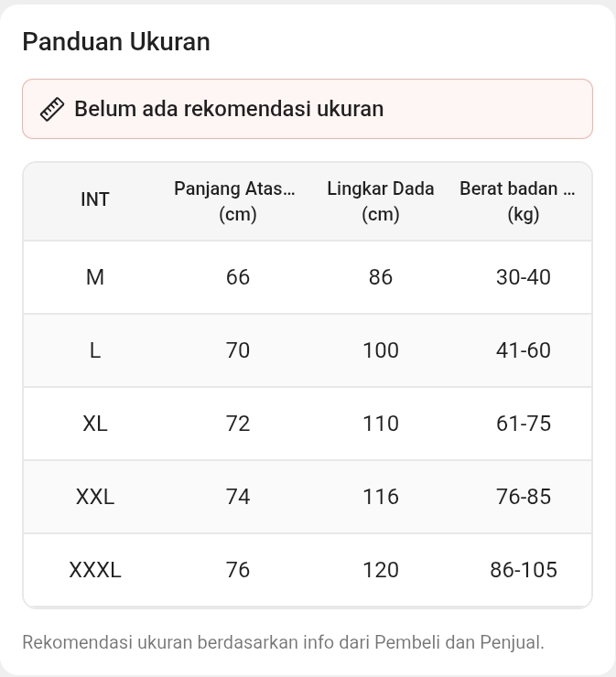The width and height of the screenshot is (616, 677).
Task: Click the 'Panduan Ukuran' heading
Action: 116,42
